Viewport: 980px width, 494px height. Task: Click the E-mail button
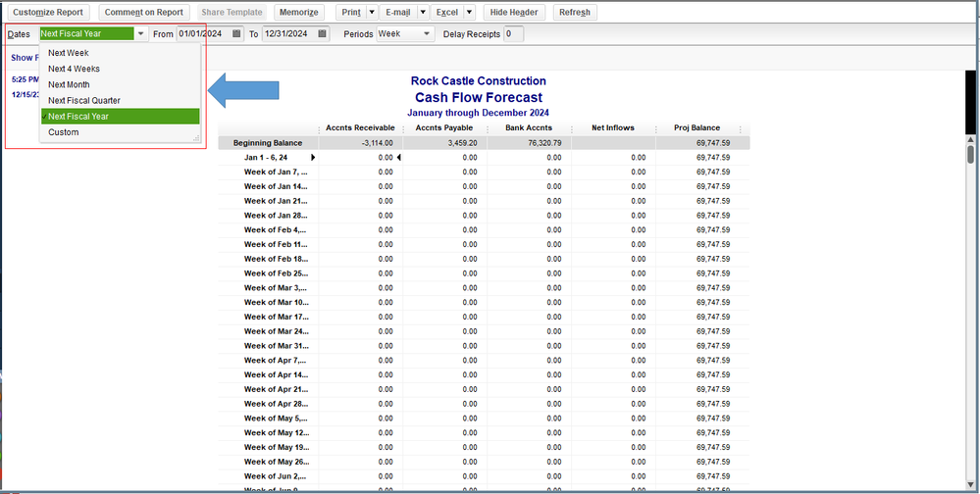(398, 13)
